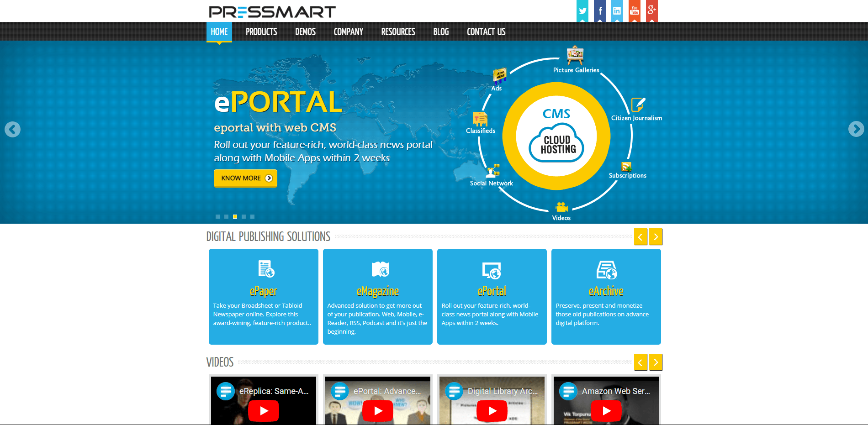Open the PRODUCTS menu
The height and width of the screenshot is (425, 868).
[x=261, y=31]
